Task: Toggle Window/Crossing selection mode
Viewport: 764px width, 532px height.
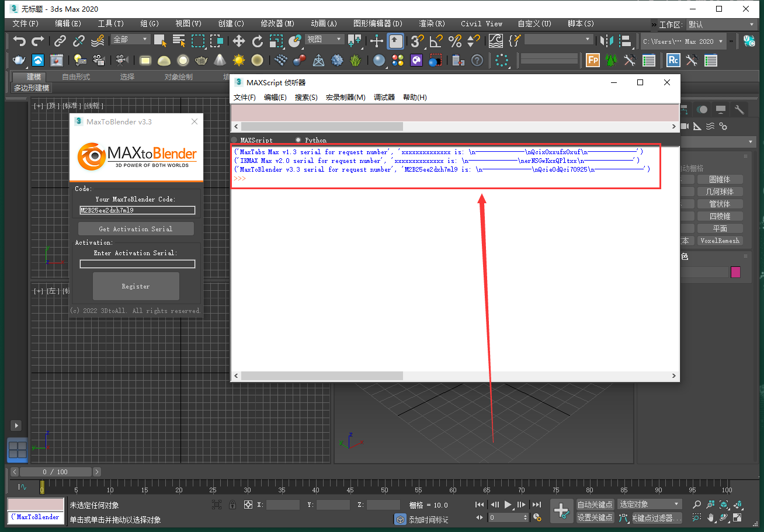Action: 217,41
